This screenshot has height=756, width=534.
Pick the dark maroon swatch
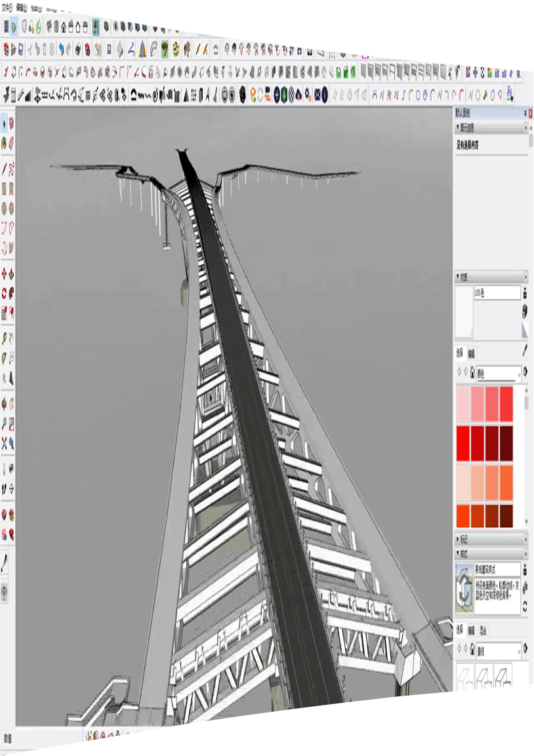[x=506, y=443]
